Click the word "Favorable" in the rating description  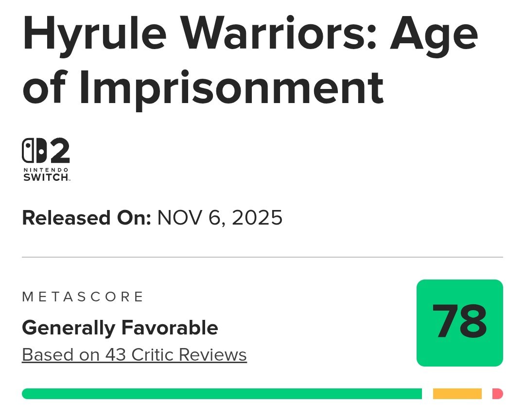point(169,328)
